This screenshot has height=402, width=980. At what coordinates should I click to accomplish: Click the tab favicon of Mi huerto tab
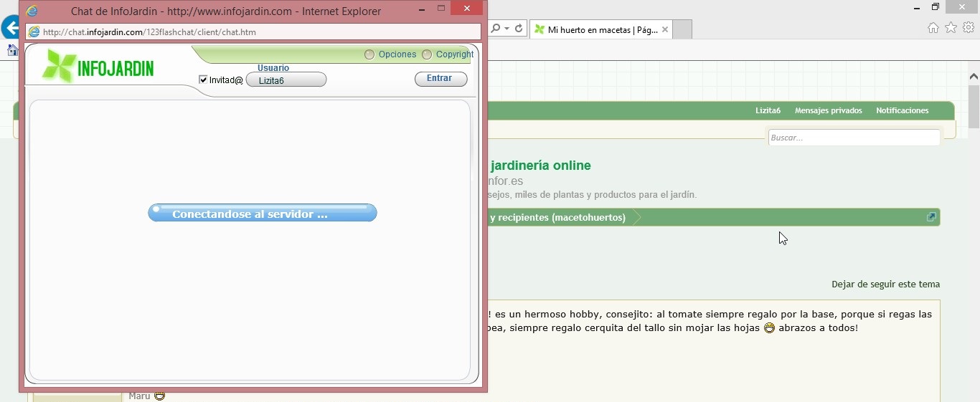click(x=540, y=30)
